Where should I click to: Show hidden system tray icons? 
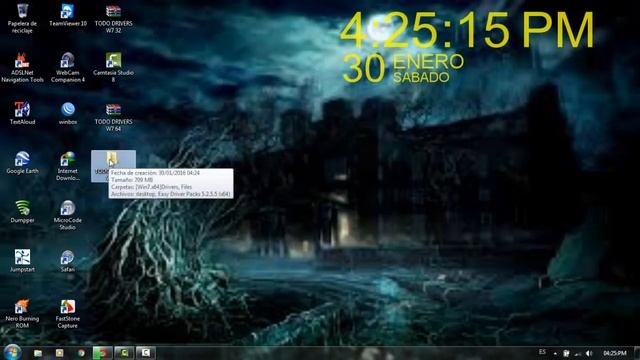click(555, 353)
